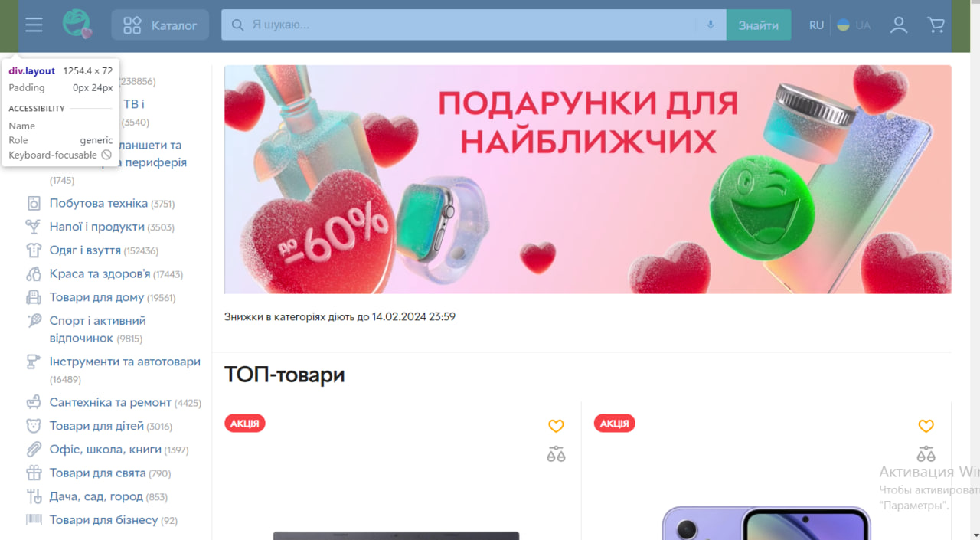
Task: Click the Знайти search button
Action: pos(758,25)
